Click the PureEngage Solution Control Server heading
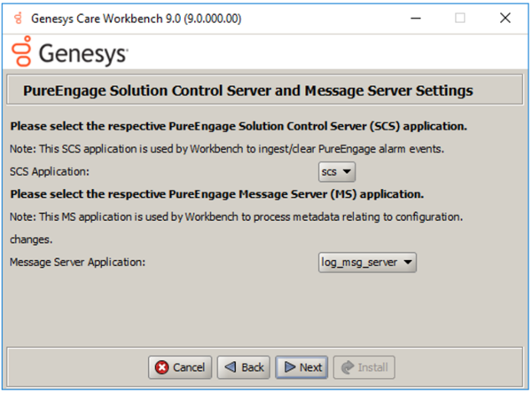The height and width of the screenshot is (393, 532). (x=247, y=90)
